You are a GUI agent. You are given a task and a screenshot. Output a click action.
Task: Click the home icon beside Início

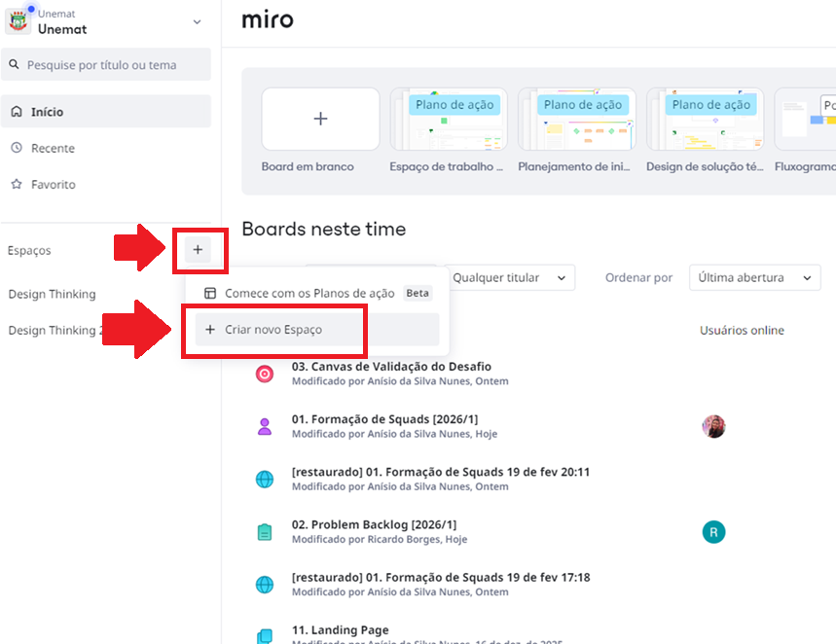17,112
